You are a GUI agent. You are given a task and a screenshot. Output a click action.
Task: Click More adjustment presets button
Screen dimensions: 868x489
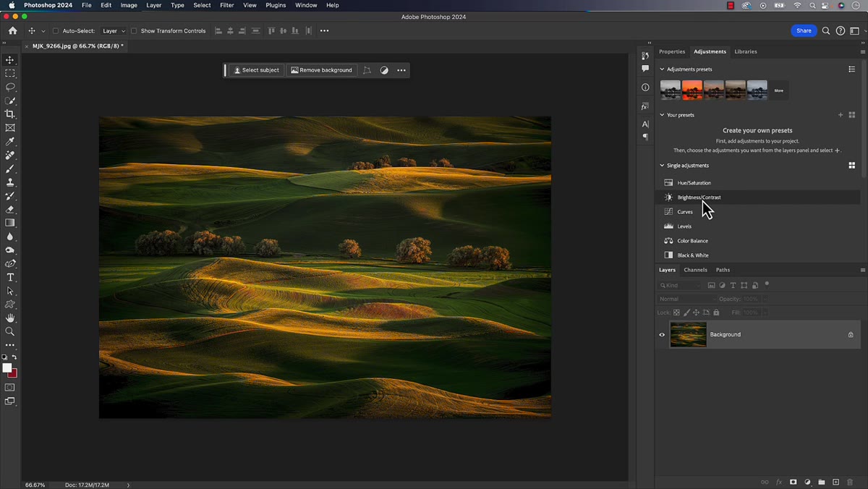point(779,90)
